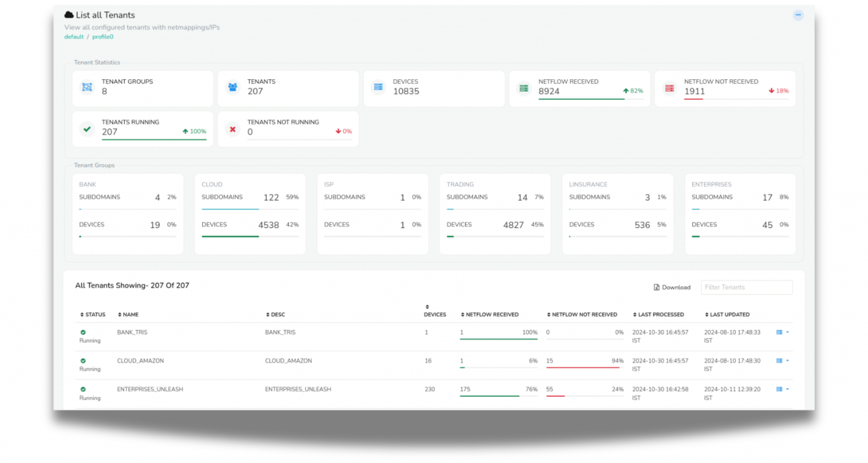
Task: Click the Download file icon
Action: click(x=657, y=287)
